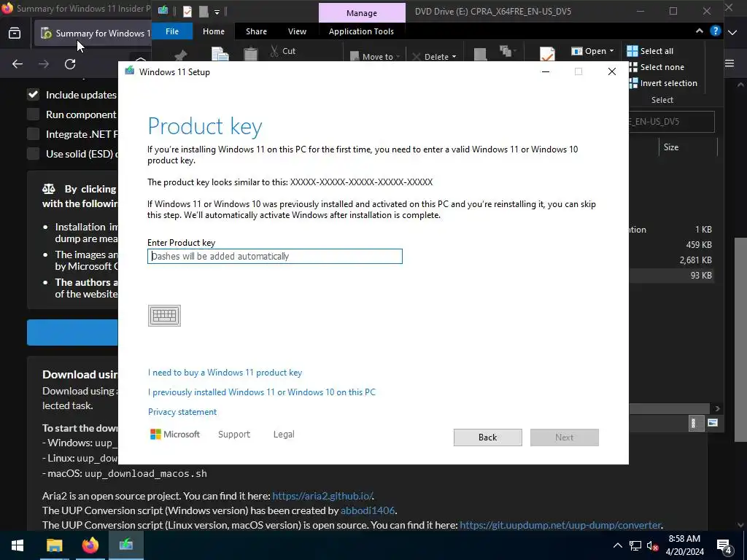Viewport: 747px width, 560px height.
Task: Switch Explorer to large icons view
Action: (713, 423)
